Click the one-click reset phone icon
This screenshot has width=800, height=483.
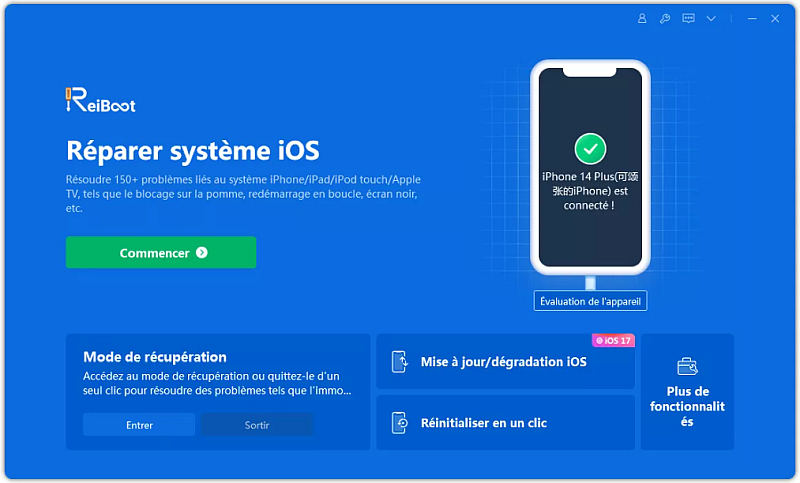click(x=399, y=423)
